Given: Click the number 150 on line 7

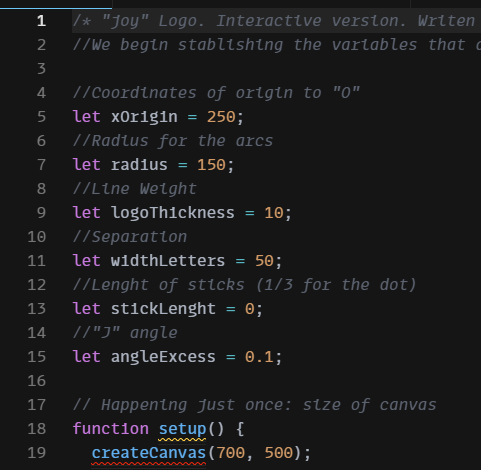Looking at the screenshot, I should (211, 165).
